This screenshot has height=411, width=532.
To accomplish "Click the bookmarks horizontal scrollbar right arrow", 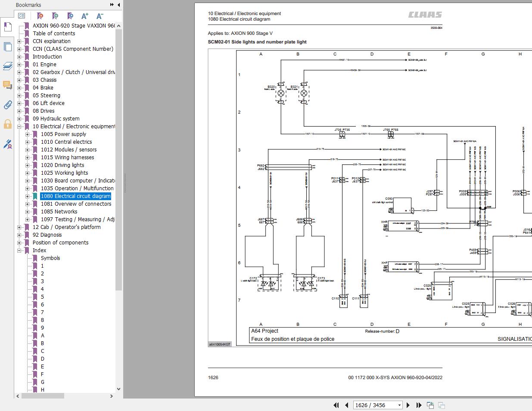I will click(112, 396).
